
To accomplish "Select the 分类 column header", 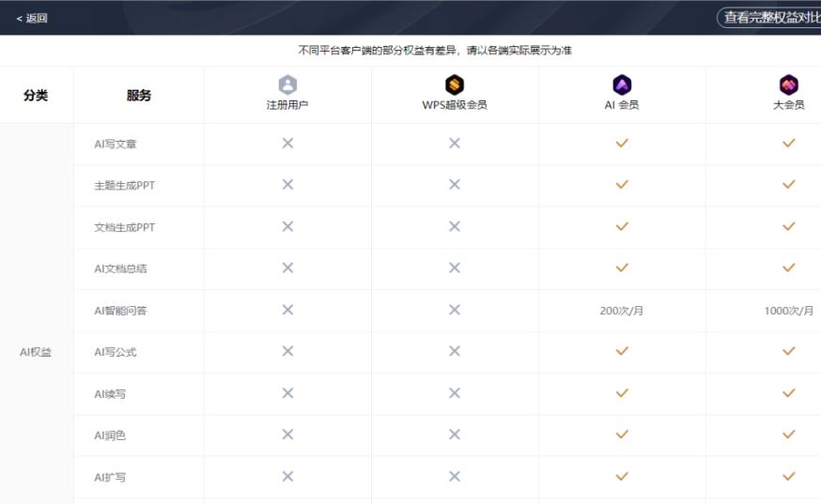I will (36, 95).
